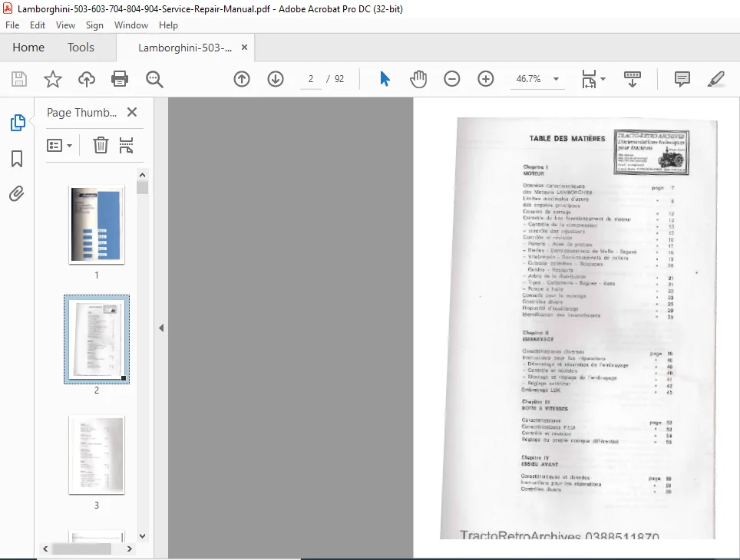Screen dimensions: 740x560
Task: Select page 2 thumbnail
Action: [x=97, y=339]
